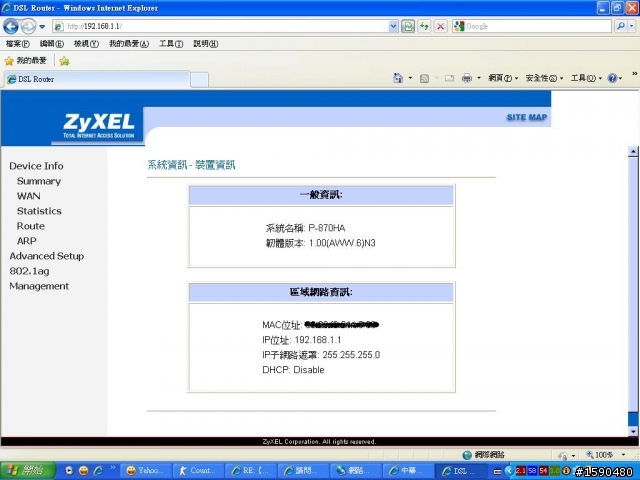The height and width of the screenshot is (480, 640).
Task: Switch to the RE: taskbar window
Action: [250, 471]
